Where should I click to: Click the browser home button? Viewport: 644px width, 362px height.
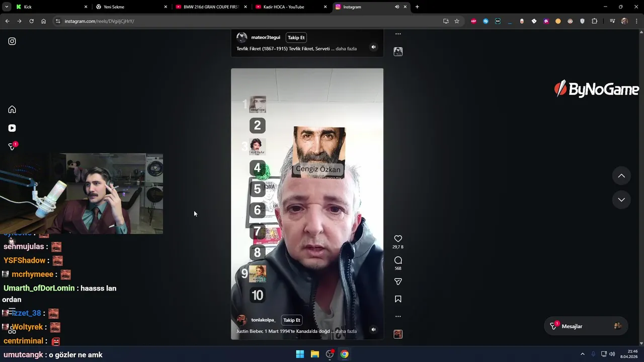[44, 21]
